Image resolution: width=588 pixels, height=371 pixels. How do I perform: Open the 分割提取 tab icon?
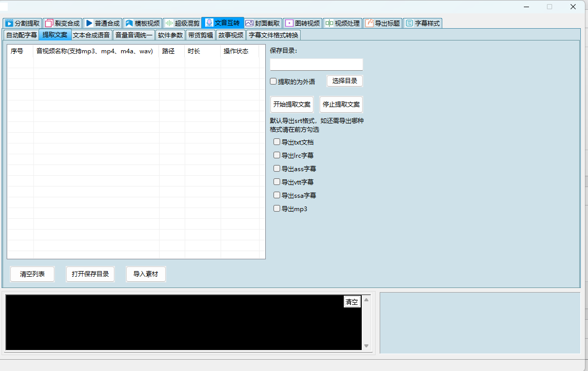[9, 23]
